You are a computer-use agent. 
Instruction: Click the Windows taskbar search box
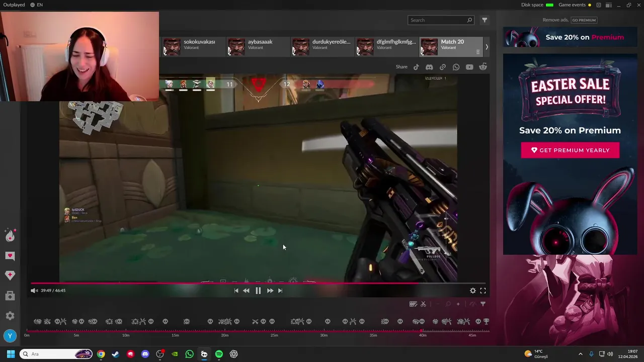tap(56, 354)
